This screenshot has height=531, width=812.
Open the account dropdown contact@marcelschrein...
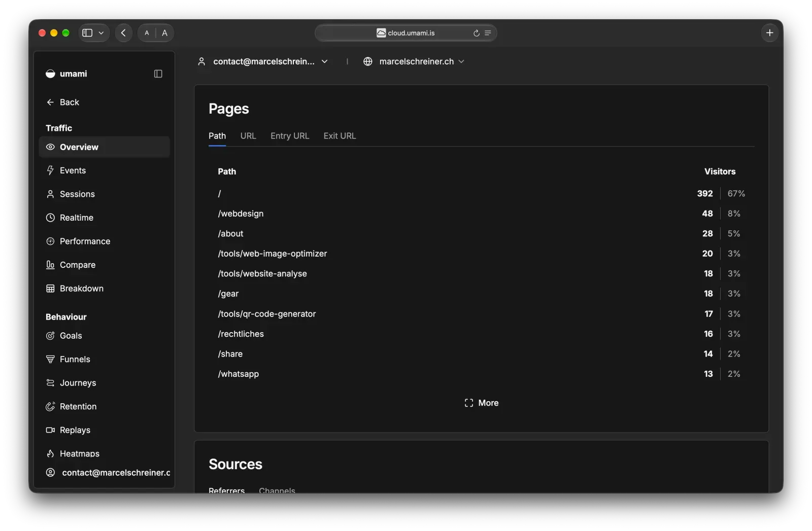click(x=262, y=61)
